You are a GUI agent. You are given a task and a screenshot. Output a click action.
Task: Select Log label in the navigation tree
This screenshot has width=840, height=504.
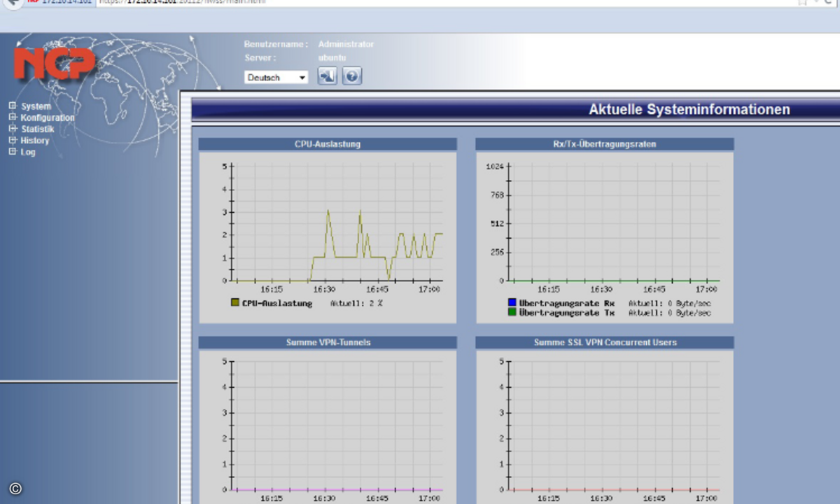(x=28, y=151)
